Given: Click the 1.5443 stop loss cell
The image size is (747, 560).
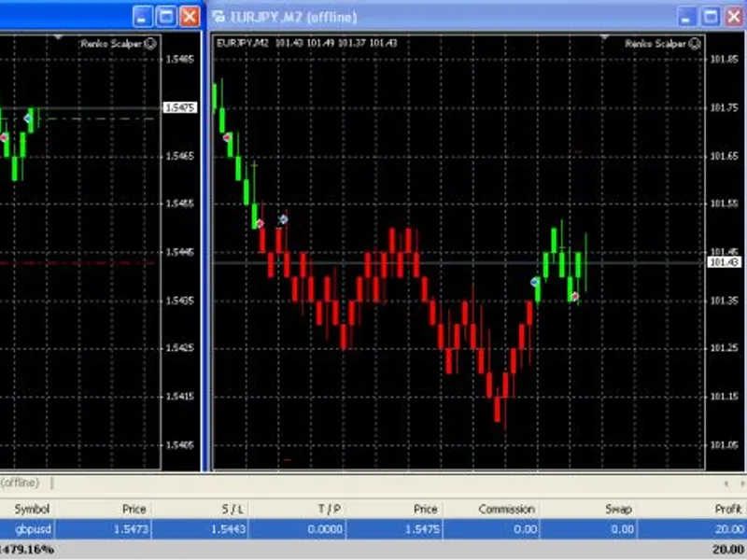Looking at the screenshot, I should click(228, 529).
